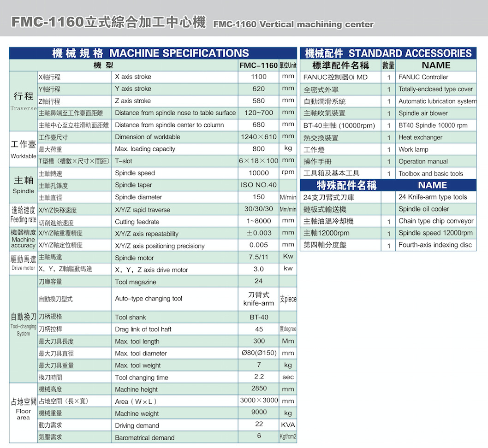488x448 pixels.
Task: Click the "FANUC Controller" accessory name
Action: click(x=423, y=77)
